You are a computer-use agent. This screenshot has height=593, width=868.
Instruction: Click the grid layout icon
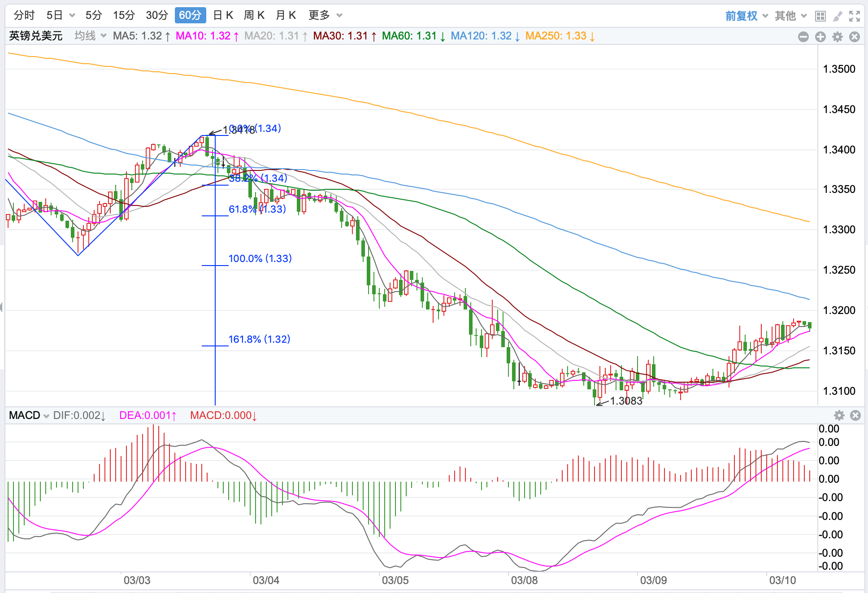(820, 16)
